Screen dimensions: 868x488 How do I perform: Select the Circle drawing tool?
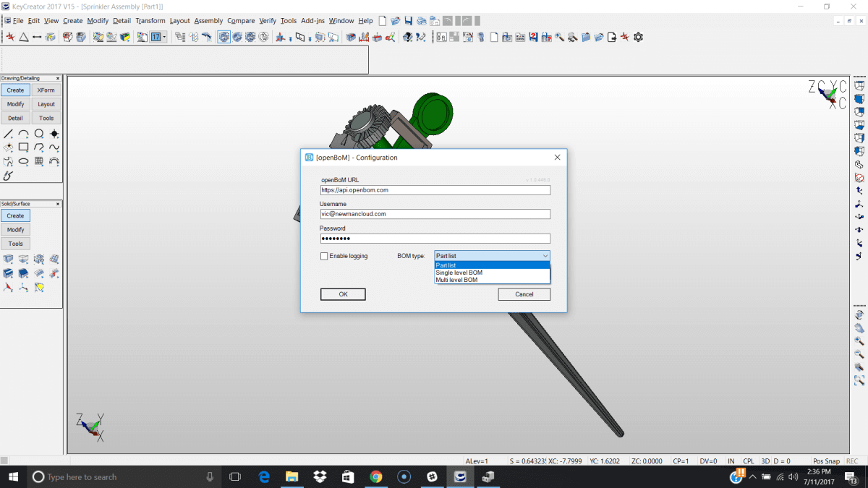[38, 134]
